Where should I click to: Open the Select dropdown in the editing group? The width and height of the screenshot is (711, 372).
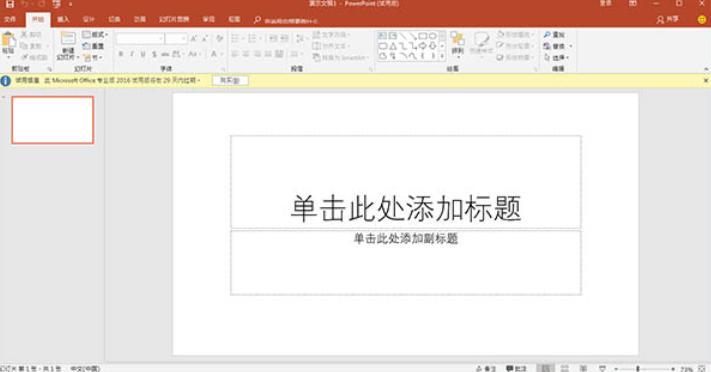point(556,58)
